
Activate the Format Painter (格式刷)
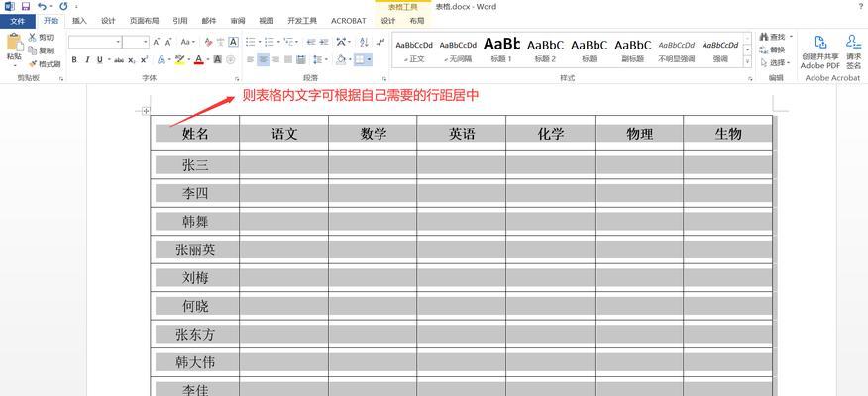point(45,63)
